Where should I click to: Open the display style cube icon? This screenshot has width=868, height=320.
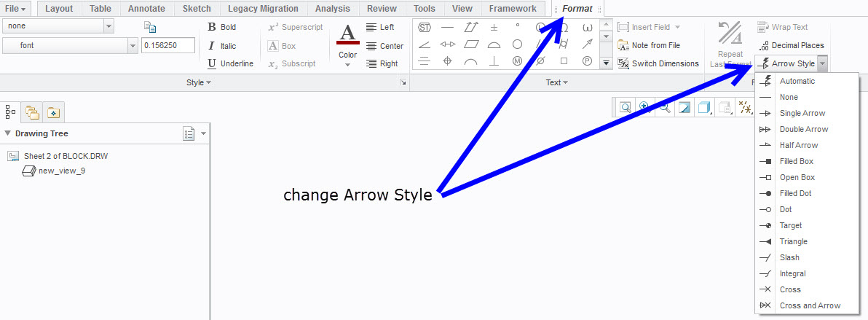pyautogui.click(x=704, y=108)
